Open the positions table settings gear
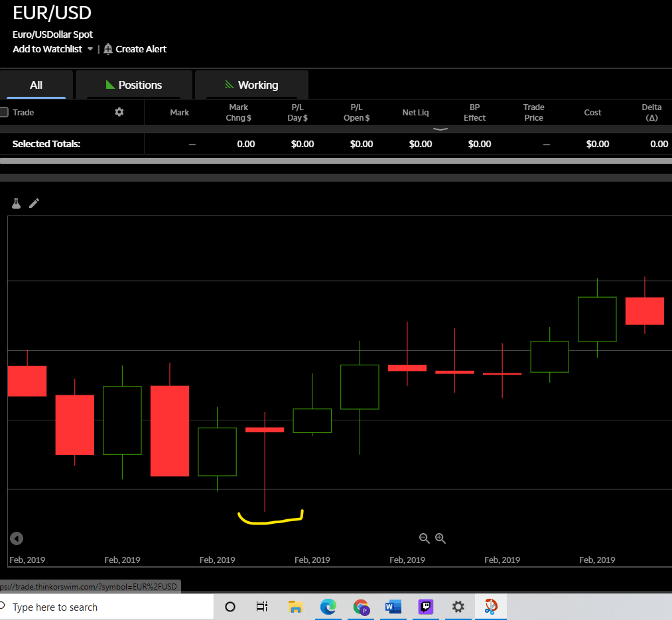672x620 pixels. (119, 112)
